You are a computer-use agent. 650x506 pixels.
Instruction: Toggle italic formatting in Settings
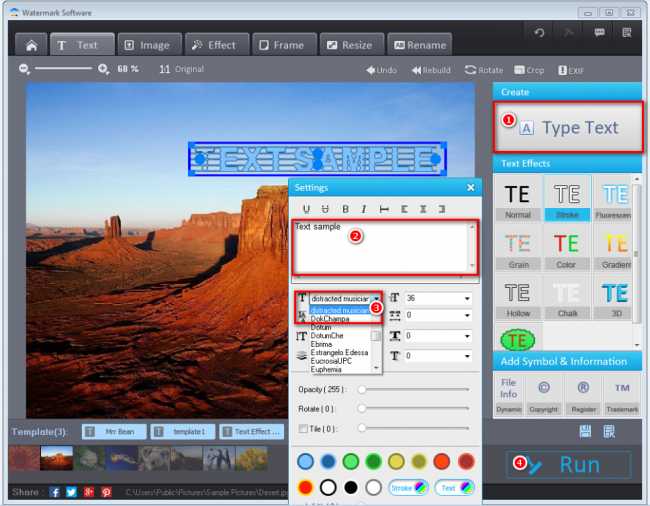tap(364, 209)
